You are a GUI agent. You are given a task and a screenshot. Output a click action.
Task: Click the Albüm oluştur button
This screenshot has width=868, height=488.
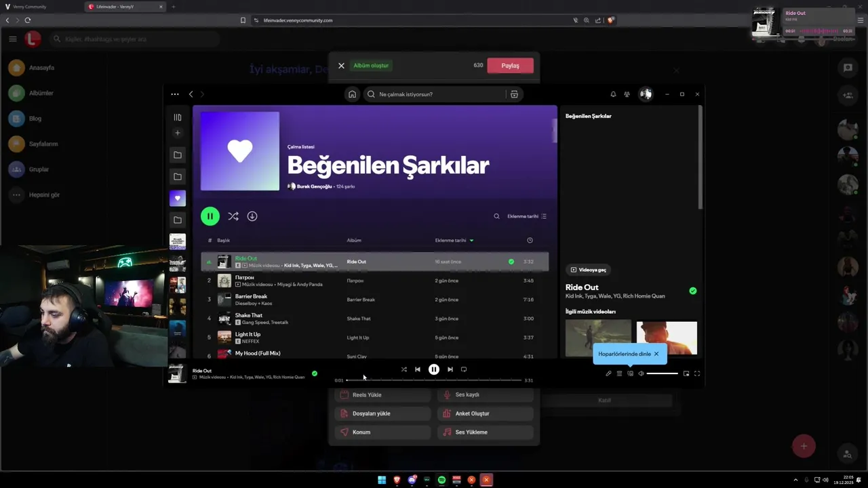click(371, 66)
